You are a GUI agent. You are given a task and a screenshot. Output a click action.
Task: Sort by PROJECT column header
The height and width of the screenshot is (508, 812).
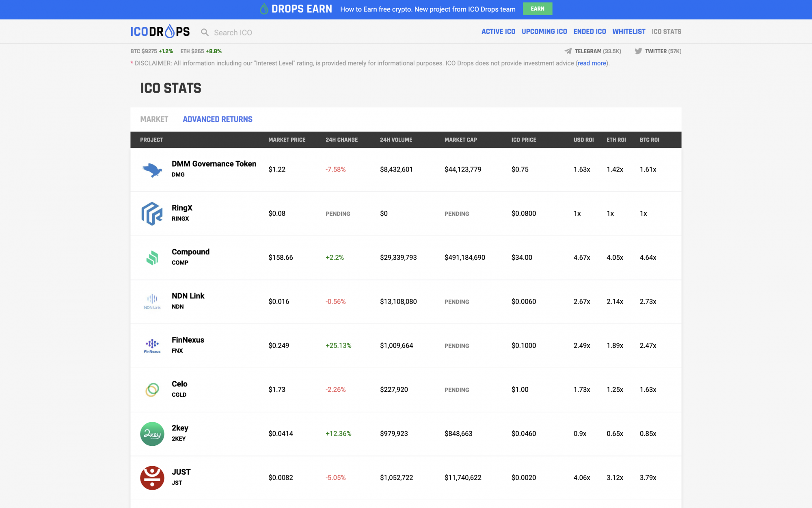click(x=151, y=140)
